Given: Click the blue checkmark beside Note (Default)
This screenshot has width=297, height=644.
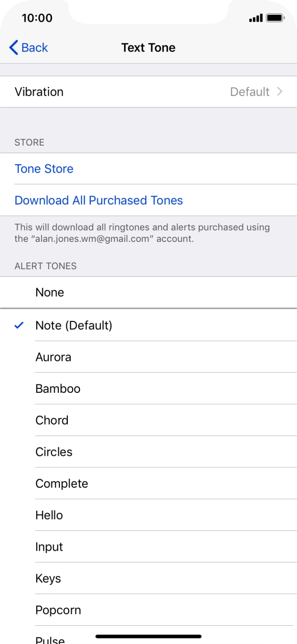Looking at the screenshot, I should tap(18, 325).
